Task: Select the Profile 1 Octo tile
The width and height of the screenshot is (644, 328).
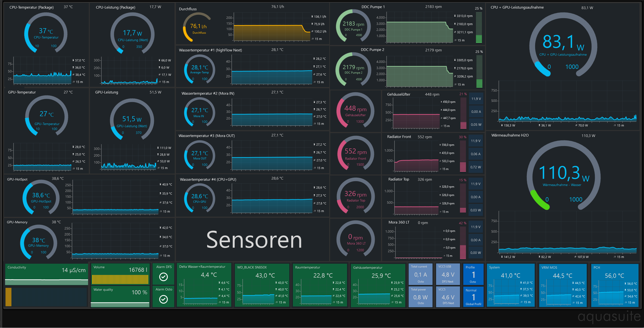Action: coord(473,274)
